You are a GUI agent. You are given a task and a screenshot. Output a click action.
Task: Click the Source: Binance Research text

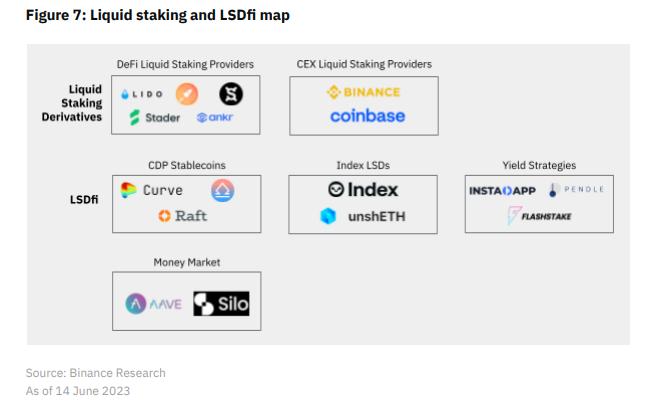coord(96,373)
